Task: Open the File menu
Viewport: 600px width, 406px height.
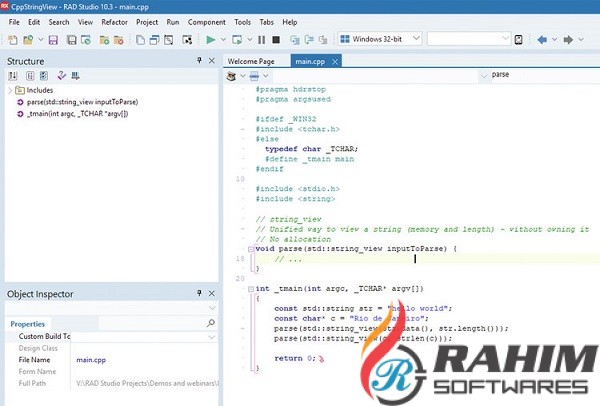Action: (x=14, y=22)
